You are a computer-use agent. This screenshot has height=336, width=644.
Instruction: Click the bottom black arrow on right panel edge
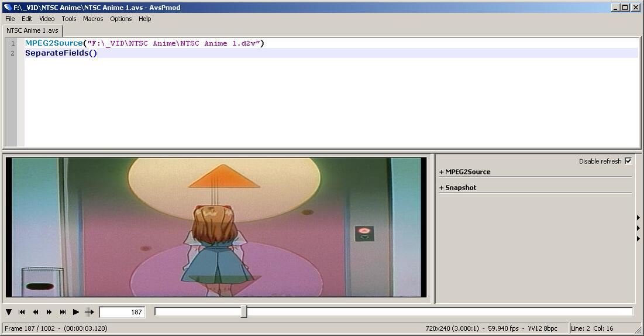point(638,238)
